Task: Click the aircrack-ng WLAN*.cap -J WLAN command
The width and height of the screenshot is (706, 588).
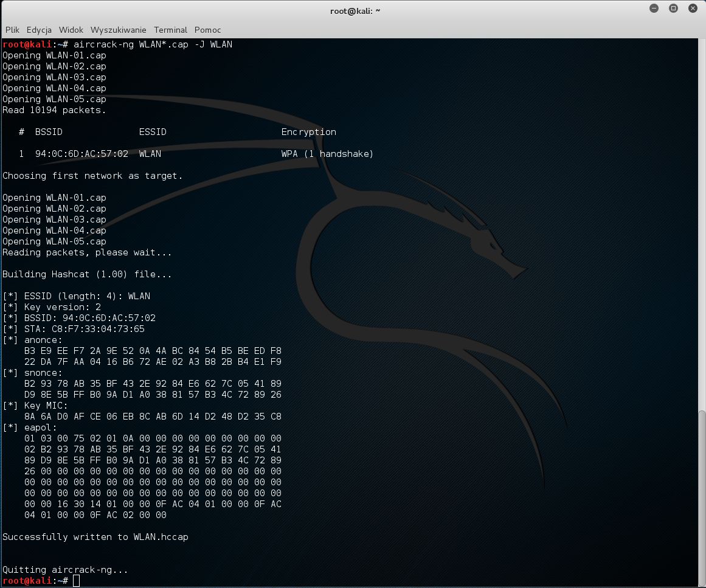Action: (153, 44)
